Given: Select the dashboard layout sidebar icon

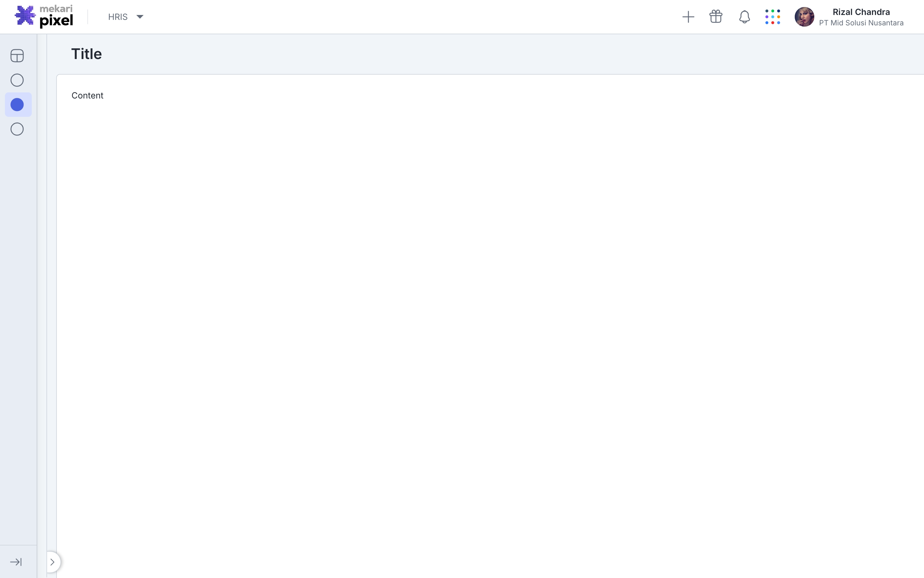Looking at the screenshot, I should pos(17,56).
